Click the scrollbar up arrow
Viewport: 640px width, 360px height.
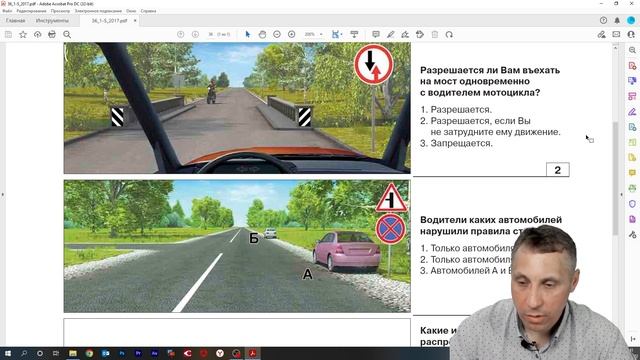(616, 48)
